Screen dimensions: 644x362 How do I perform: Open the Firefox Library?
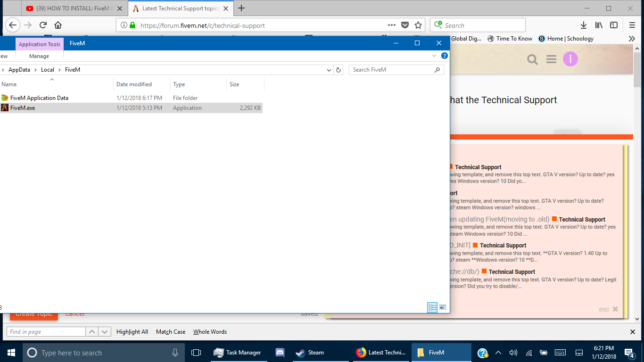coord(599,25)
